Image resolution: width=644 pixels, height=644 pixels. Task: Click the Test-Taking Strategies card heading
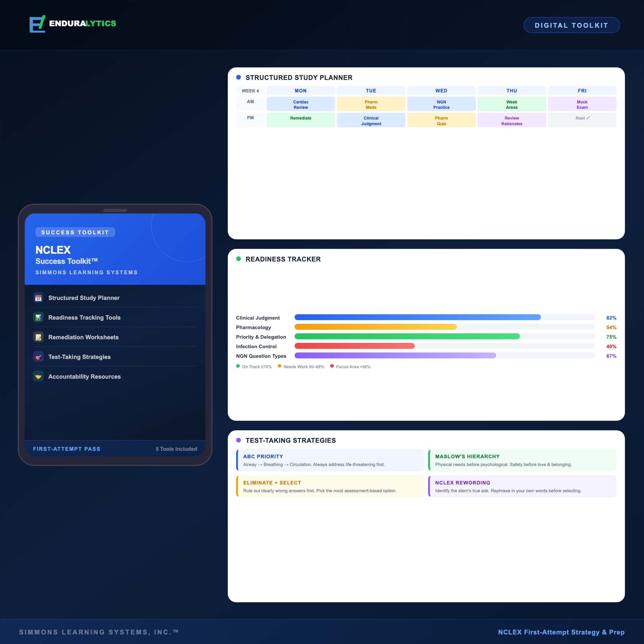290,440
